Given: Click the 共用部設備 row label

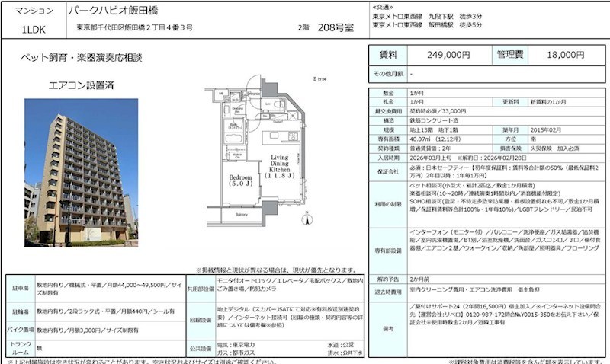Looking at the screenshot, I should point(201,289).
